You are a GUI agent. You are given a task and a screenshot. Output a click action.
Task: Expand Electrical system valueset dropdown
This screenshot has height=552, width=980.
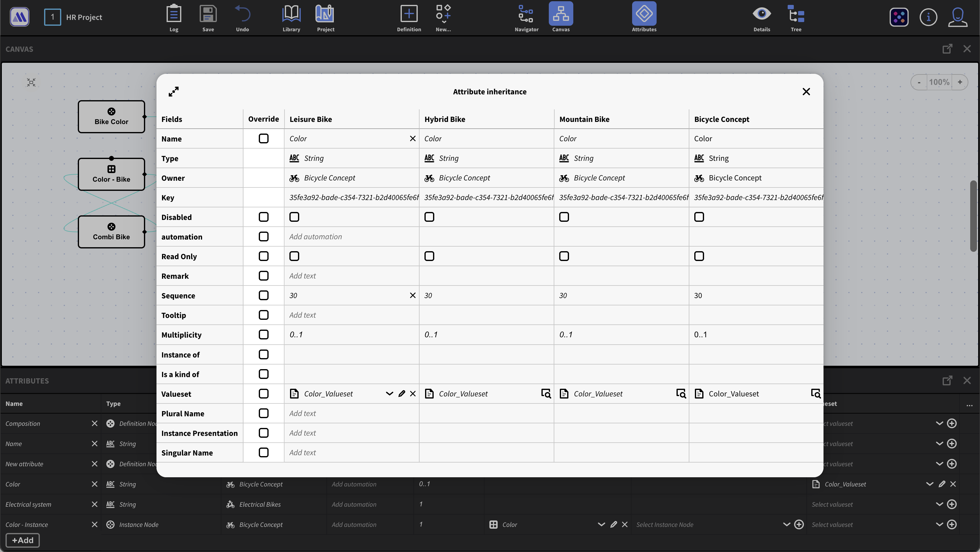pyautogui.click(x=939, y=505)
